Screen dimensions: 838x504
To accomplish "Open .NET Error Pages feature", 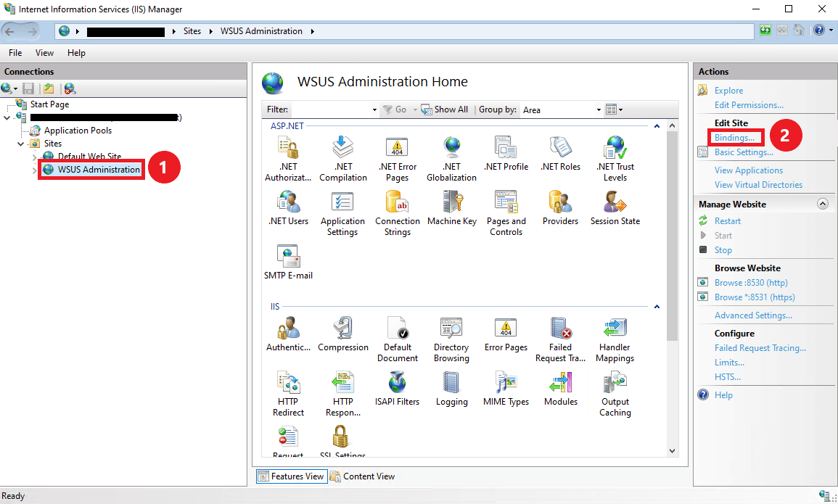I will pyautogui.click(x=397, y=159).
